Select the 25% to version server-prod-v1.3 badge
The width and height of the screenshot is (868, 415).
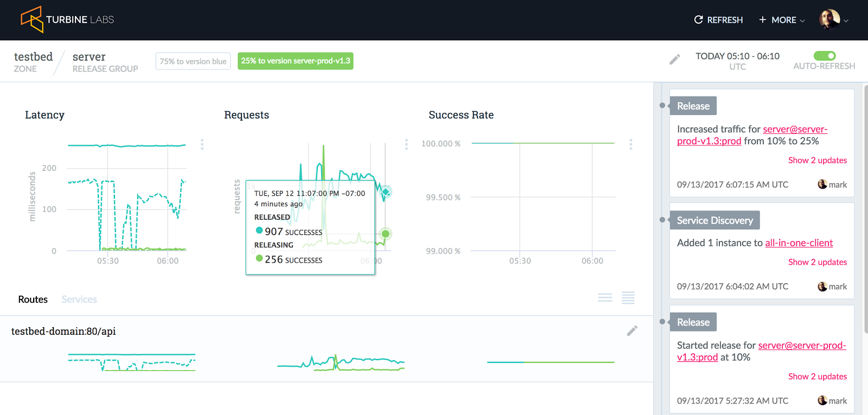pos(296,61)
